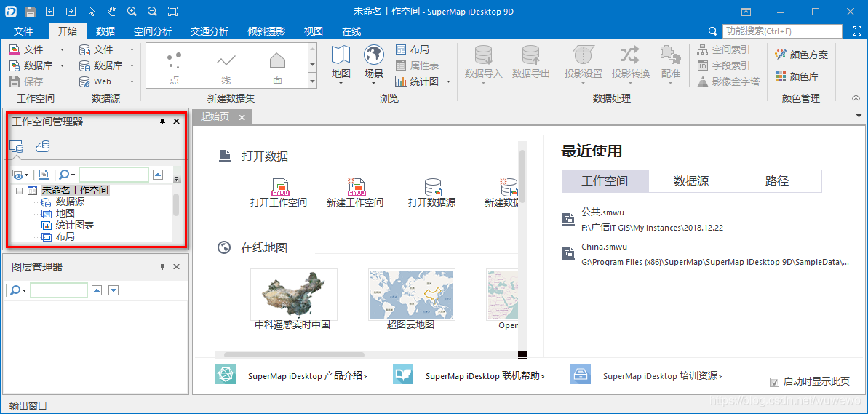Open the 文件 menu tab

point(23,31)
